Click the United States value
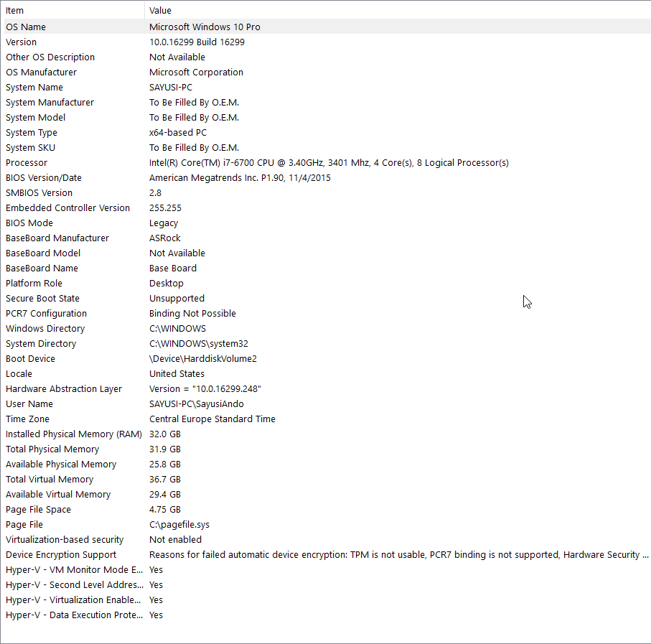 pyautogui.click(x=177, y=374)
